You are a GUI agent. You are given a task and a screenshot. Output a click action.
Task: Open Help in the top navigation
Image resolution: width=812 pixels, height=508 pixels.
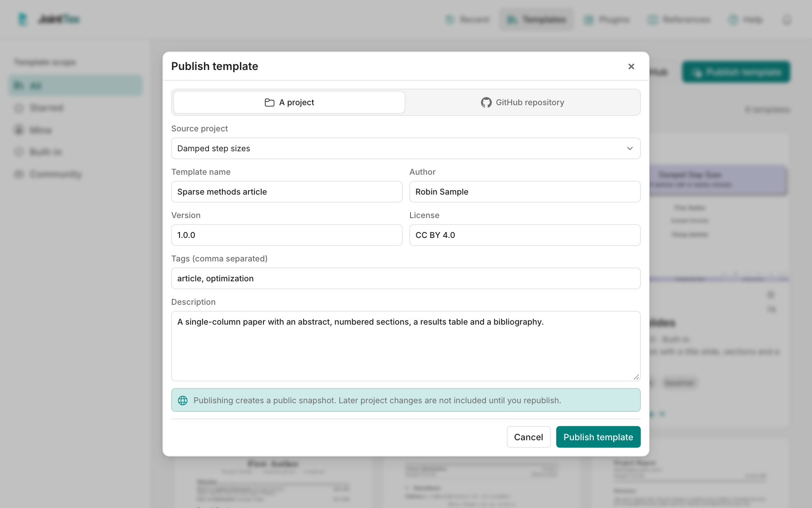745,19
